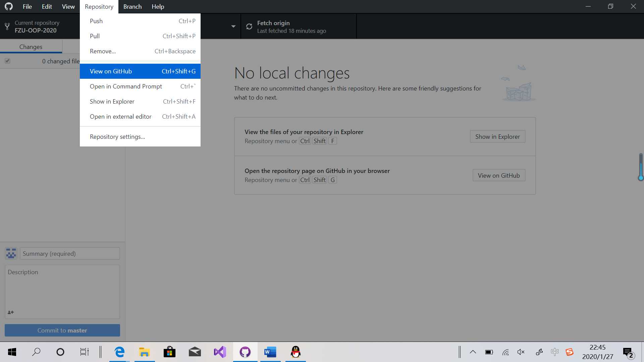Open Visual Studio from taskbar

tap(220, 352)
